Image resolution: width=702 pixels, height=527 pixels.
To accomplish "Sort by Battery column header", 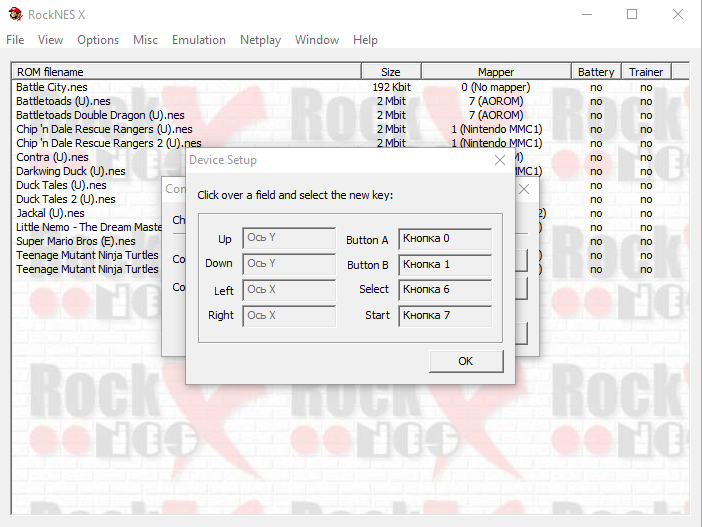I will [596, 72].
